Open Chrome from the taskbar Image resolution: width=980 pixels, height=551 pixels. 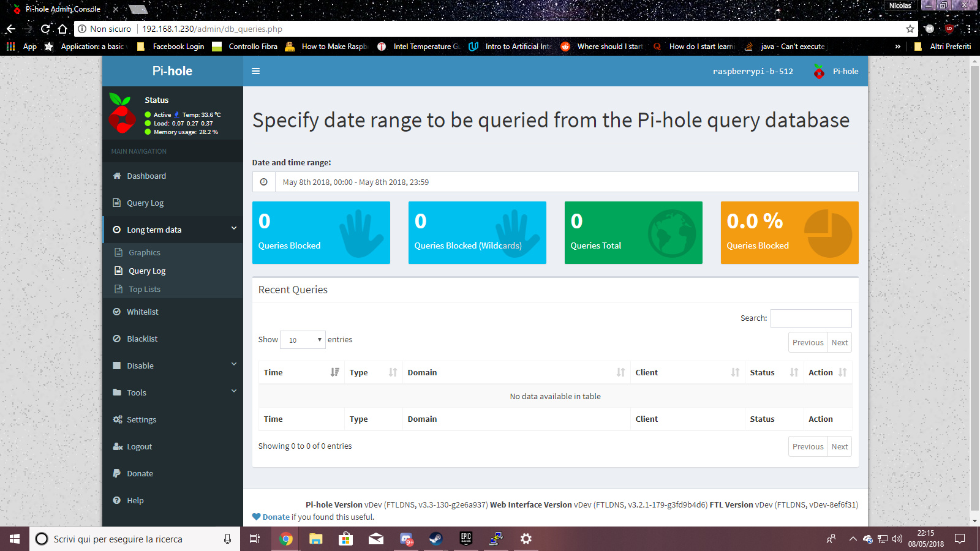[x=285, y=539]
